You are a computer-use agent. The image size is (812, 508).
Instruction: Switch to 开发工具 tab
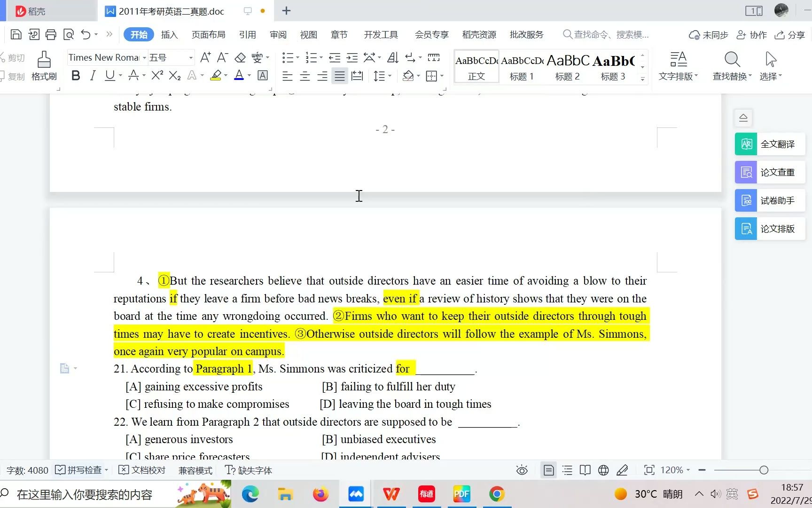381,34
